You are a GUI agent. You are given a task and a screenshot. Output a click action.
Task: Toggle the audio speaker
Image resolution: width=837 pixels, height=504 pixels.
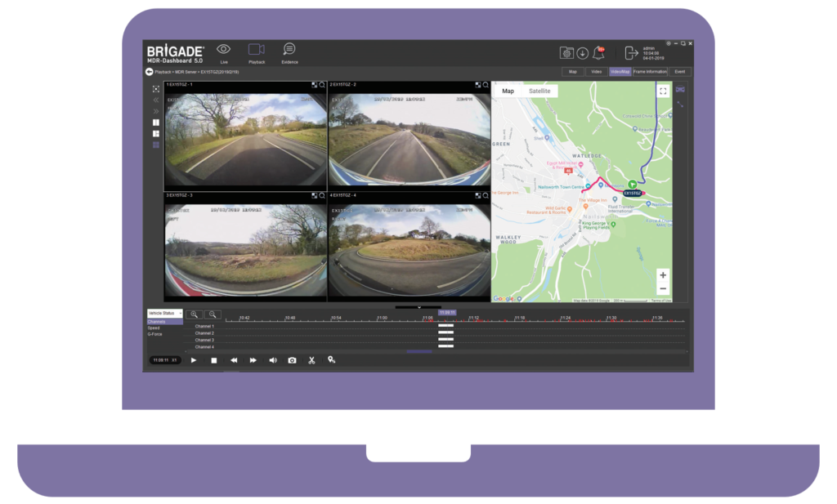[273, 360]
